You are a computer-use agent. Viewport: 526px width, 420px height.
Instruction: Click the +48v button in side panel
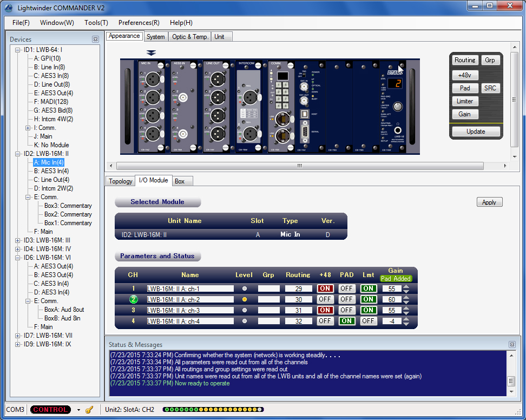[465, 75]
